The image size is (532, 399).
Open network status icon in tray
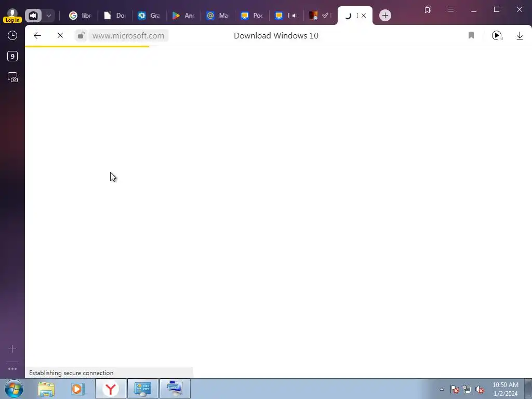click(467, 389)
